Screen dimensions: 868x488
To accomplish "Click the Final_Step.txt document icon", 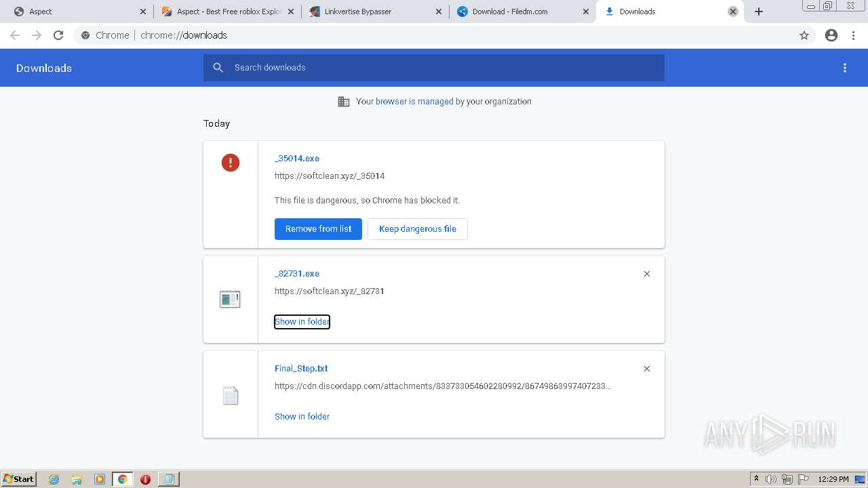I will [231, 395].
